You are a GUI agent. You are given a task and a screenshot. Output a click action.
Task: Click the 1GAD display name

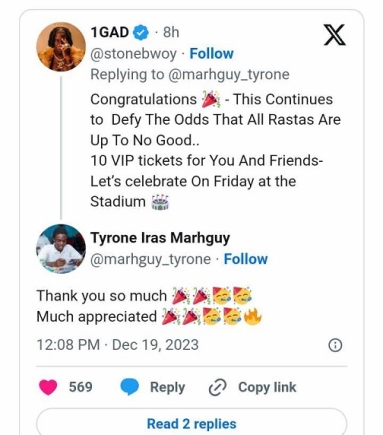click(110, 33)
